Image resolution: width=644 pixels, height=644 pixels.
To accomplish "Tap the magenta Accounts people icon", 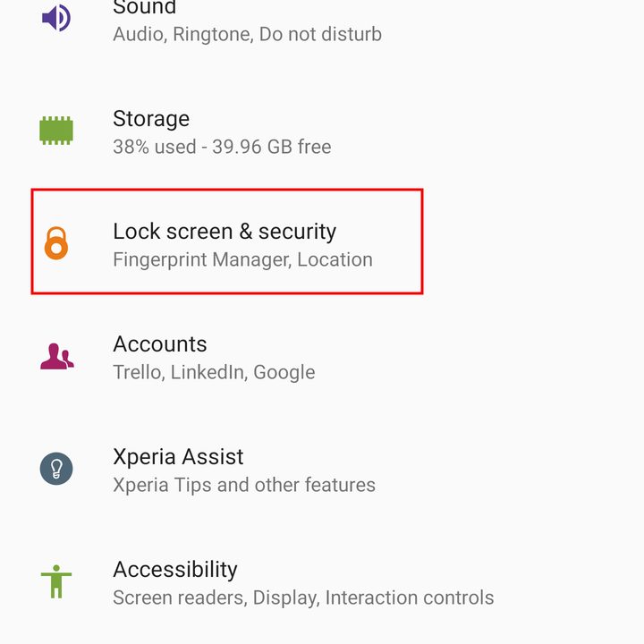I will pos(56,356).
